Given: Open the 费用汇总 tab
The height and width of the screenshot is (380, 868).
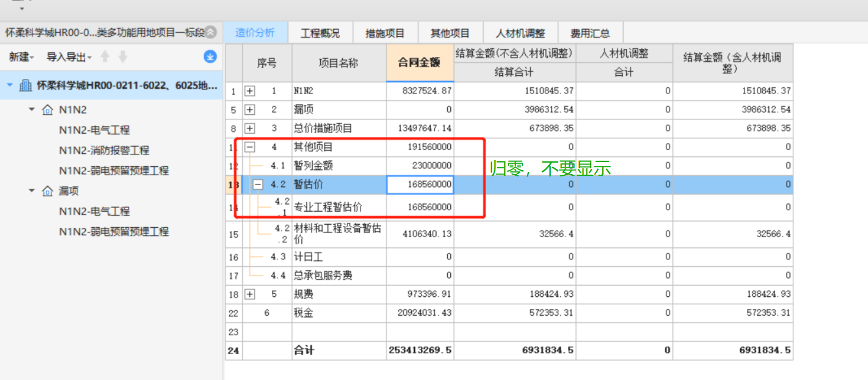Looking at the screenshot, I should (590, 33).
